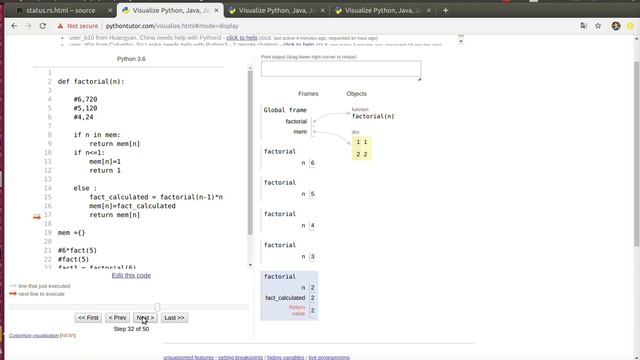Reload the pythontutor page
This screenshot has width=640, height=360.
(42, 26)
